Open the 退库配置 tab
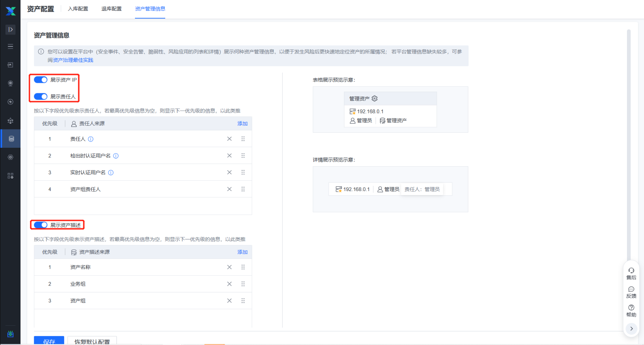Screen dimensions: 644x345 (111, 9)
